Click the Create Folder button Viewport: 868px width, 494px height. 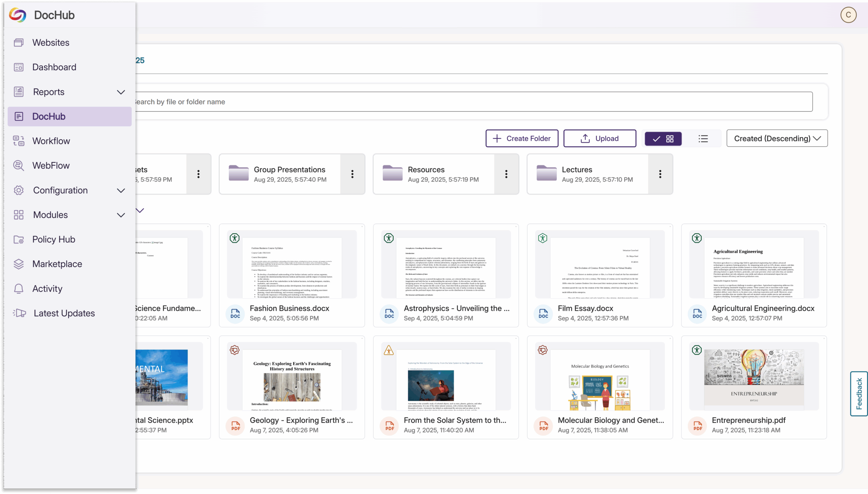point(522,138)
